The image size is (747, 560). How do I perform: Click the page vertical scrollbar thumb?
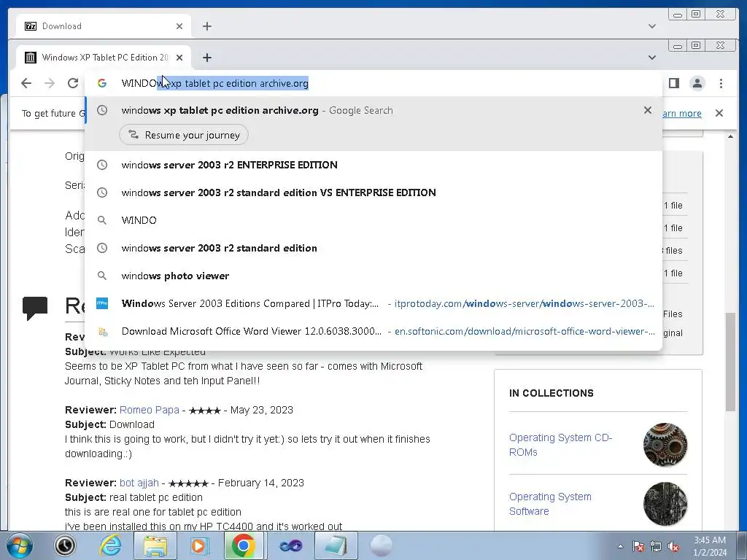[730, 362]
